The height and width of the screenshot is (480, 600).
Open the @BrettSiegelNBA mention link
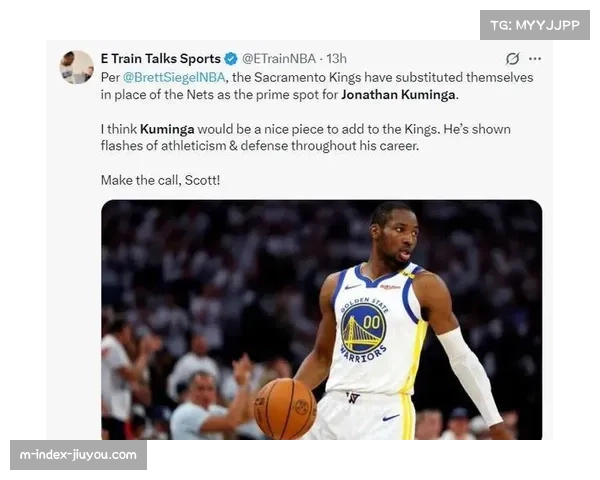tap(174, 78)
